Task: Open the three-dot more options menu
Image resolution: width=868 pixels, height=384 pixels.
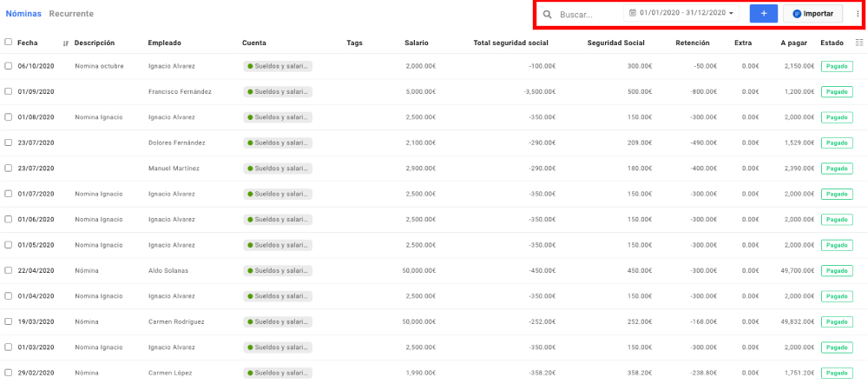Action: coord(857,14)
